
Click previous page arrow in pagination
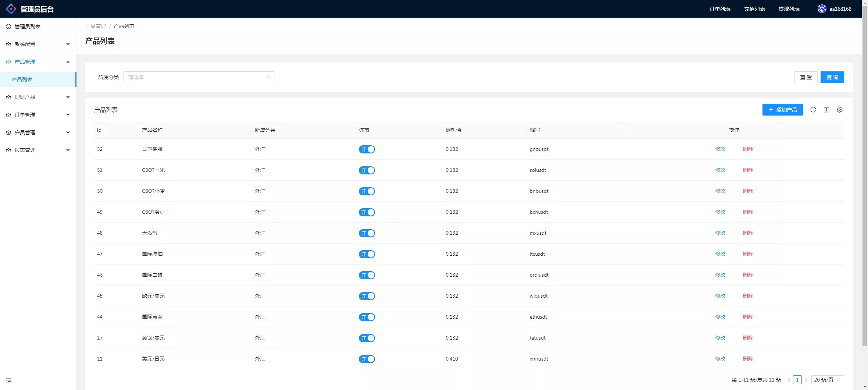788,380
